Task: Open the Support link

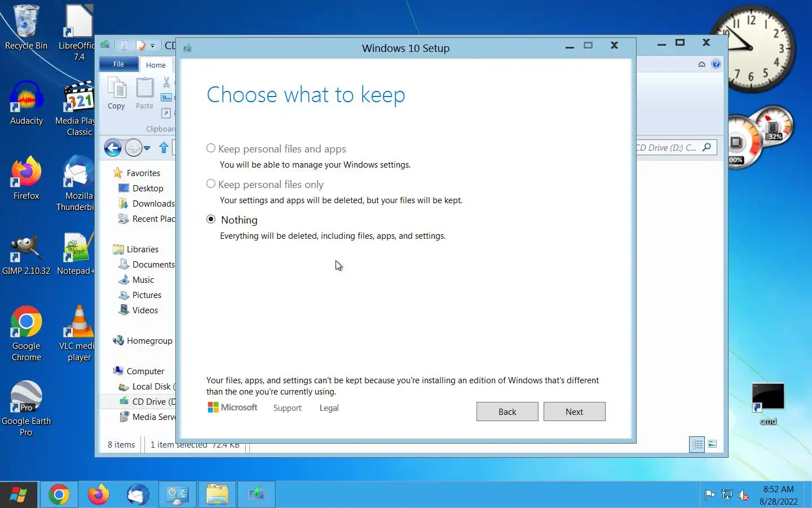Action: (287, 408)
